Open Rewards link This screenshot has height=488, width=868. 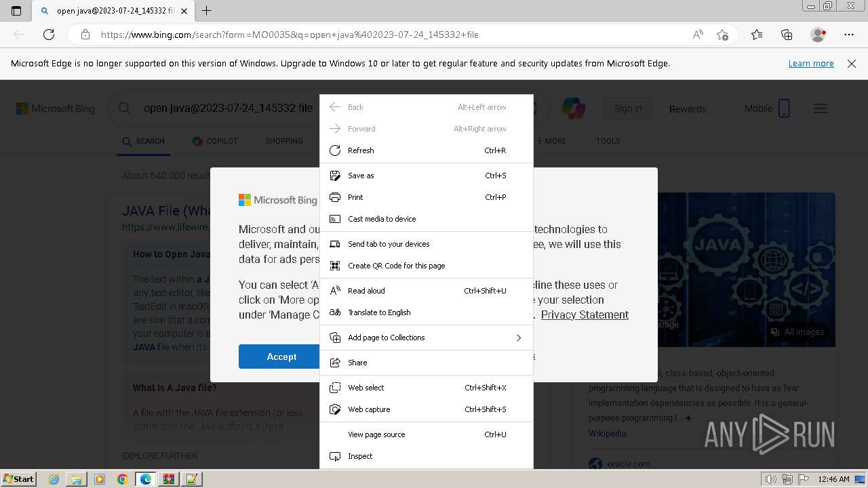click(688, 108)
